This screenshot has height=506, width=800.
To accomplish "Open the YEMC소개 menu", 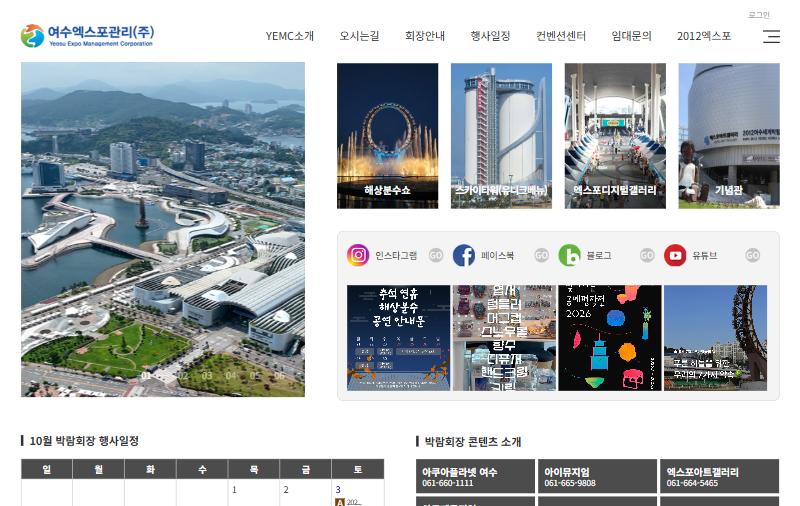I will pyautogui.click(x=290, y=36).
